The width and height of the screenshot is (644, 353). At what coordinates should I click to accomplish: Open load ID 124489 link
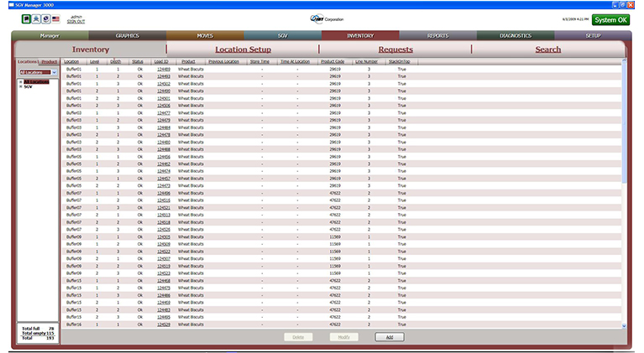point(163,69)
